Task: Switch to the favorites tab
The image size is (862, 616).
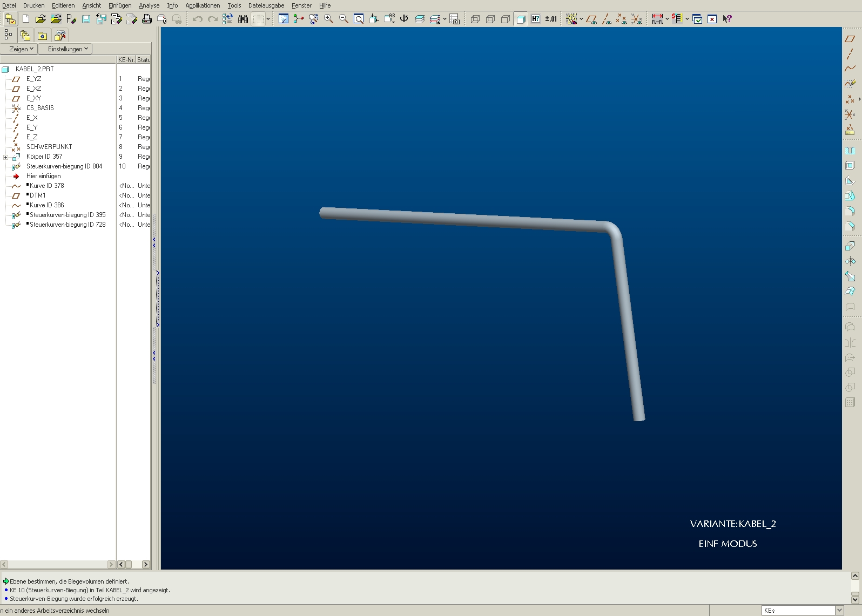Action: click(43, 36)
